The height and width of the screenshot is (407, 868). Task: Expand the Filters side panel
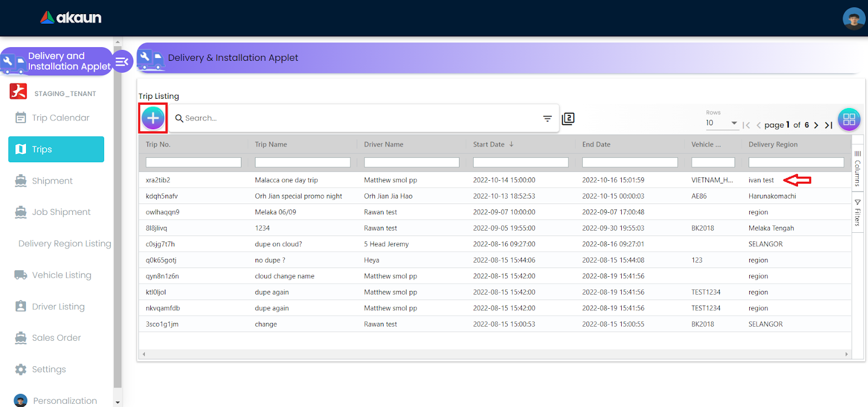858,212
